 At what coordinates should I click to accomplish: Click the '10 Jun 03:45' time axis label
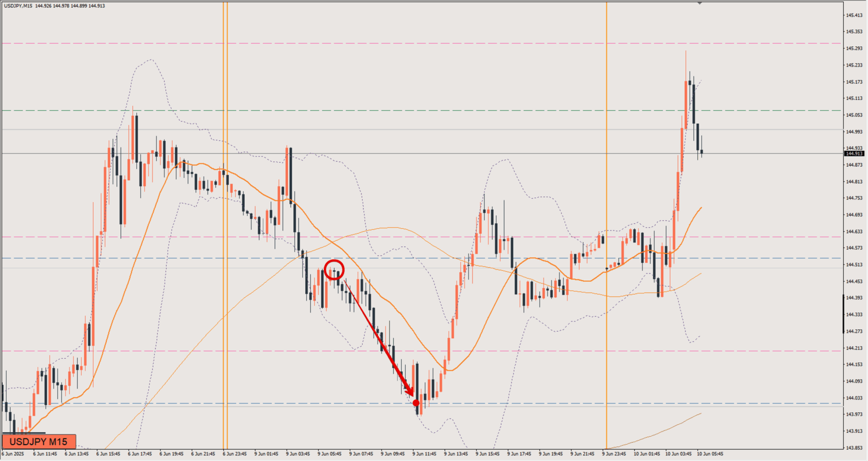point(679,454)
